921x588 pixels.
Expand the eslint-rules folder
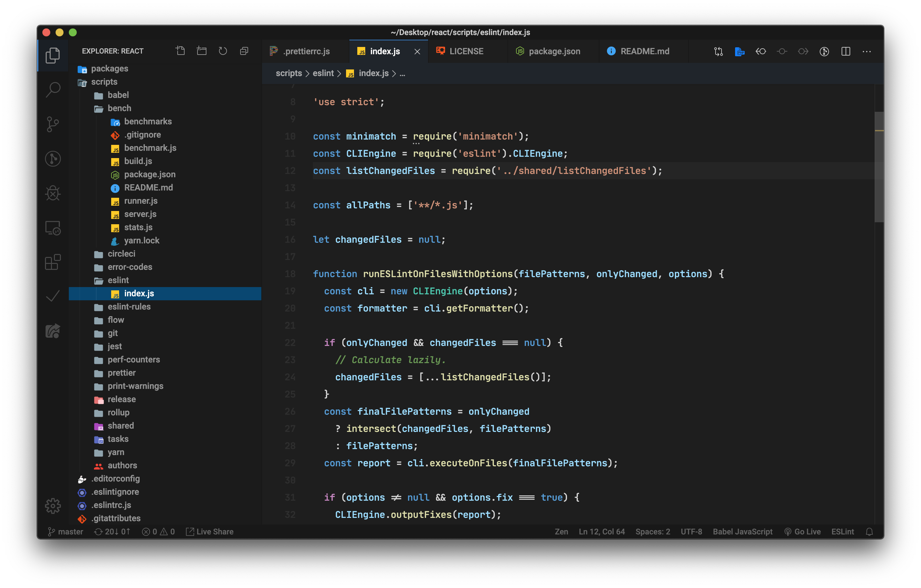(129, 307)
